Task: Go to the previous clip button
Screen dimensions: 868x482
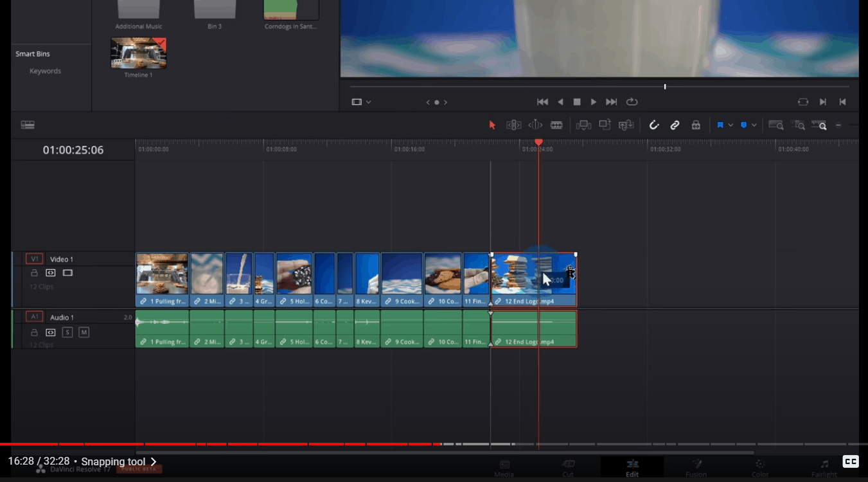Action: (842, 102)
